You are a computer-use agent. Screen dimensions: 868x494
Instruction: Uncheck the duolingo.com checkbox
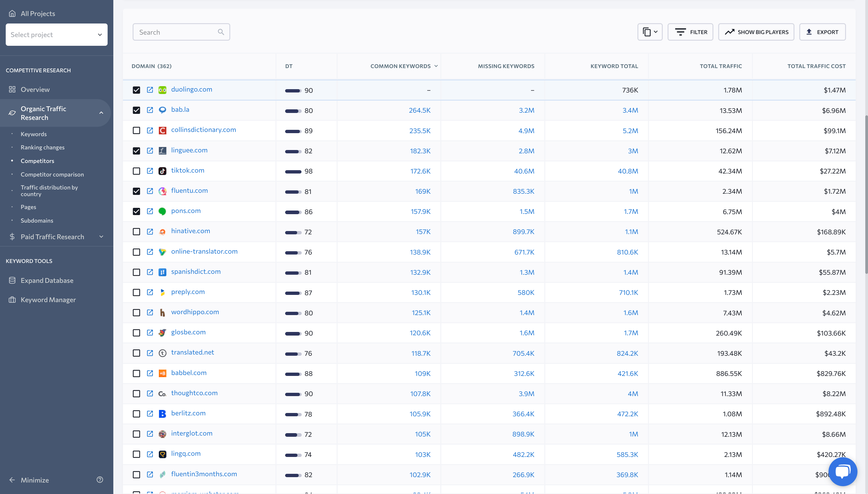tap(137, 90)
